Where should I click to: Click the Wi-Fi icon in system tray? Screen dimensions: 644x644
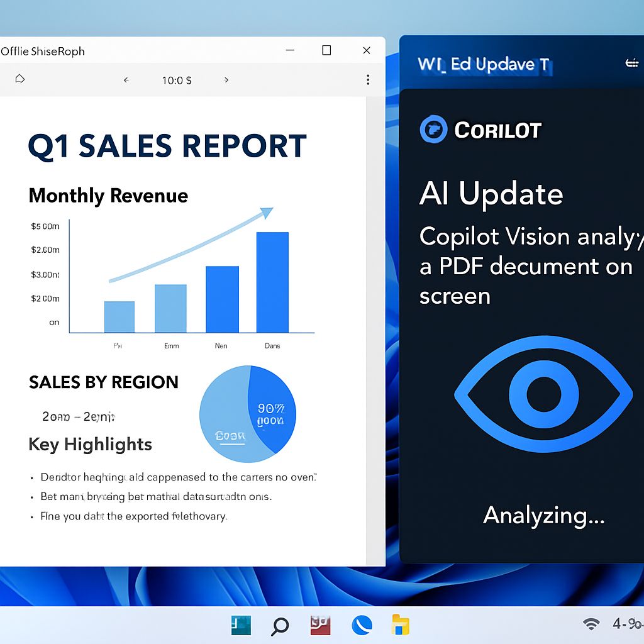pos(591,623)
